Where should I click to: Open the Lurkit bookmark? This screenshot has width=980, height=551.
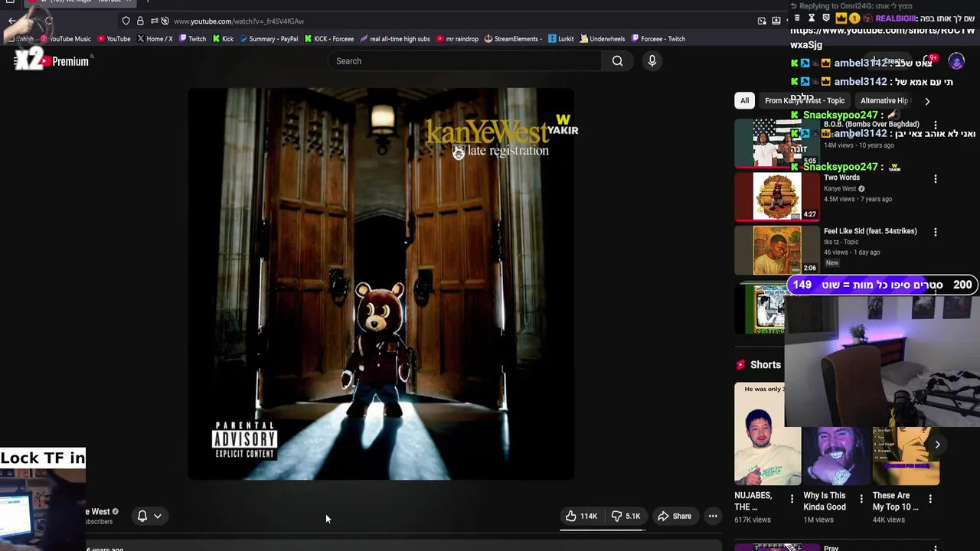tap(561, 38)
